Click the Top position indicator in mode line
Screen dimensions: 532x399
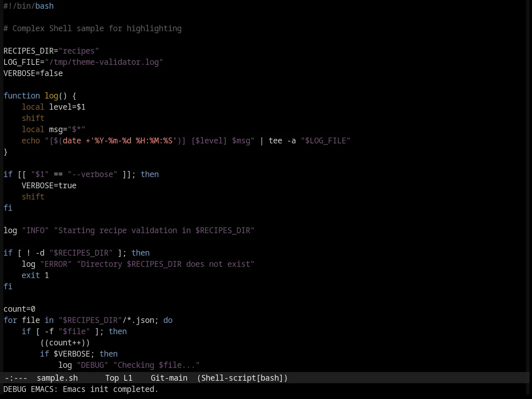[112, 378]
